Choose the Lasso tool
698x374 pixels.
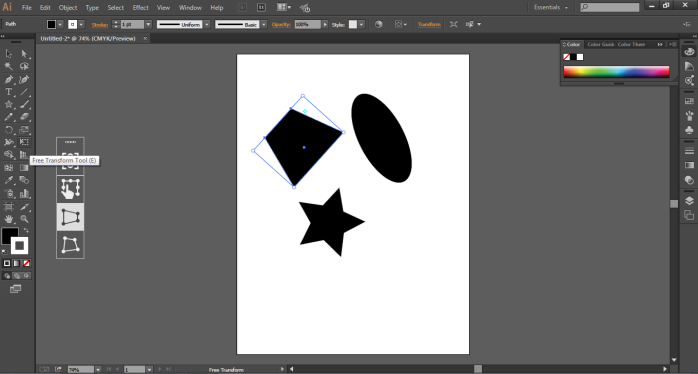24,66
